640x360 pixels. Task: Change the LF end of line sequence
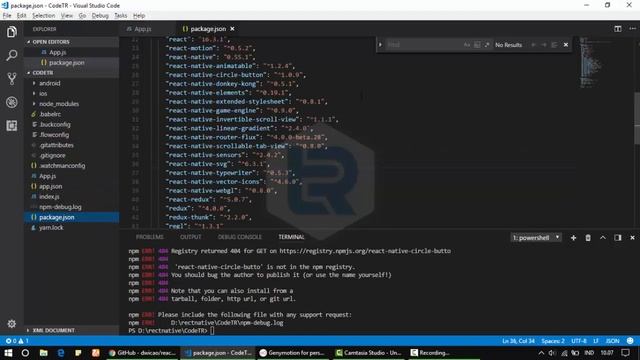coord(596,341)
